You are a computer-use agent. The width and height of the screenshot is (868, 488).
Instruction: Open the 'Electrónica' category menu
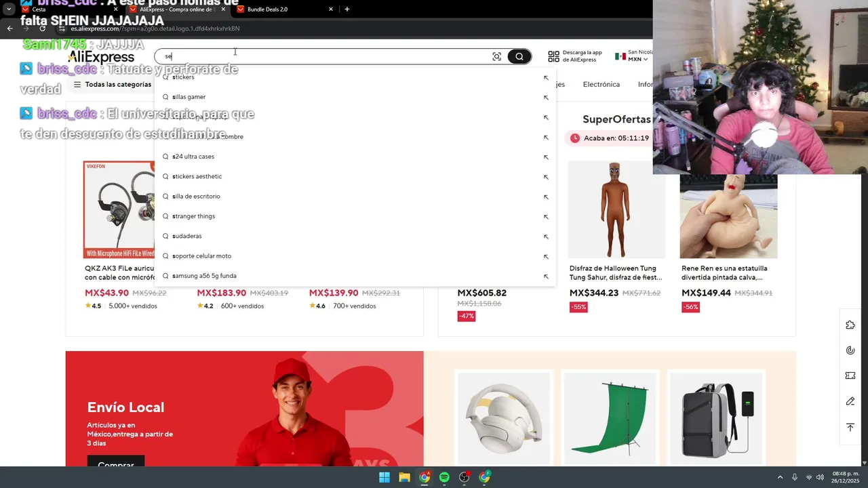(601, 85)
